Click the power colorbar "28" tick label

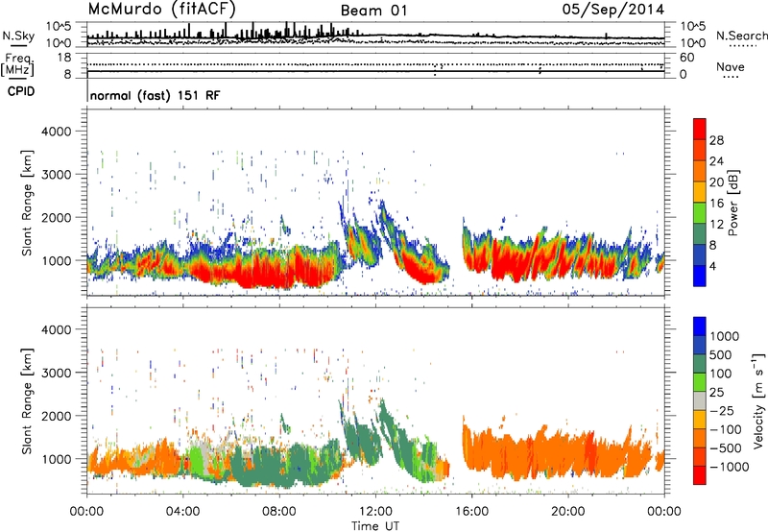tap(716, 140)
